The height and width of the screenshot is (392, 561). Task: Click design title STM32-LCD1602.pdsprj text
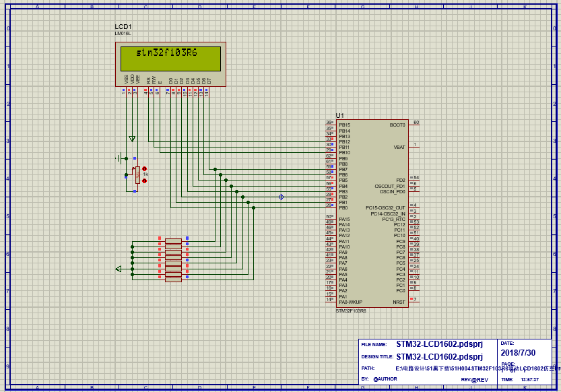(439, 356)
